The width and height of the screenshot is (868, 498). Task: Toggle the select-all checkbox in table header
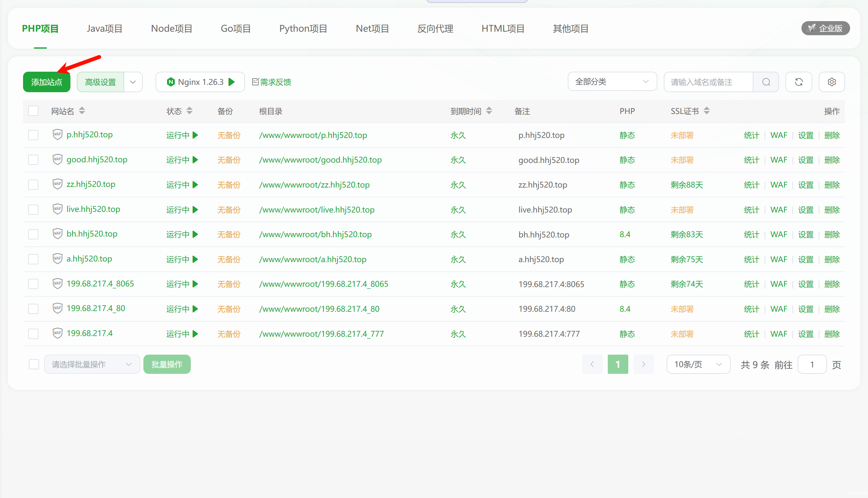[x=33, y=111]
